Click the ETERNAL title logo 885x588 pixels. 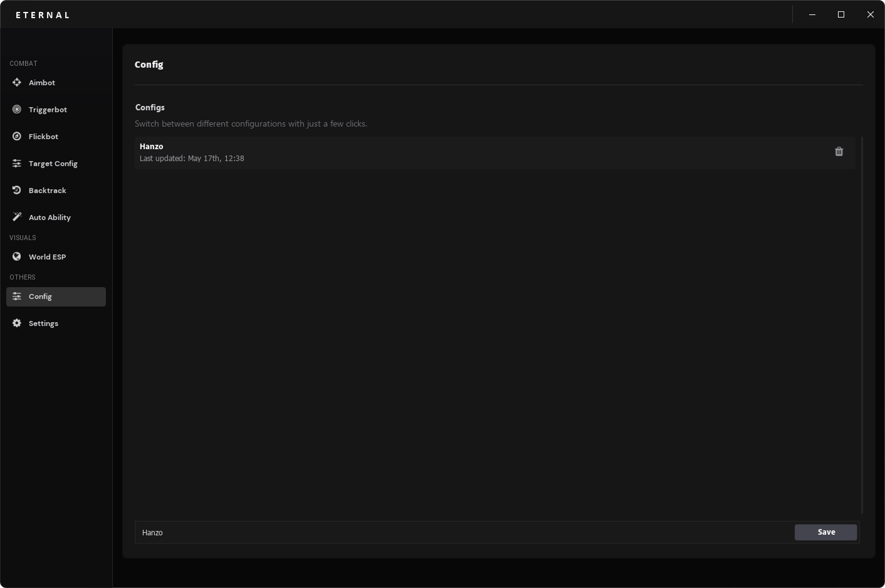[x=43, y=15]
